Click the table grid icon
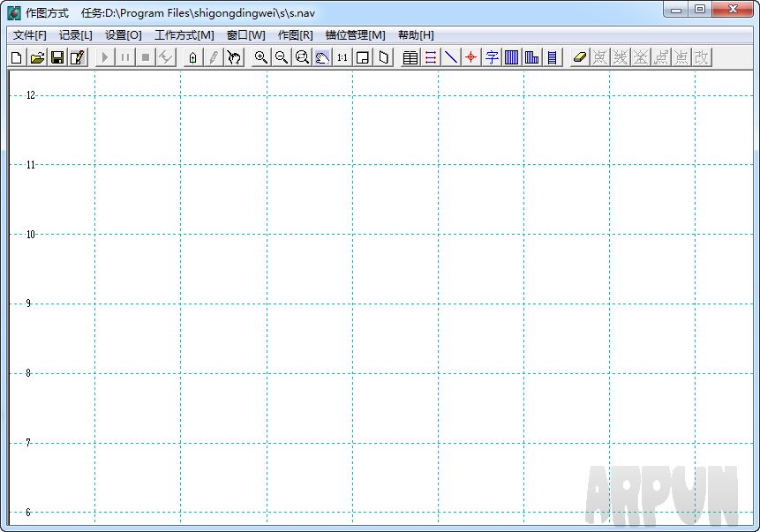 pos(410,57)
